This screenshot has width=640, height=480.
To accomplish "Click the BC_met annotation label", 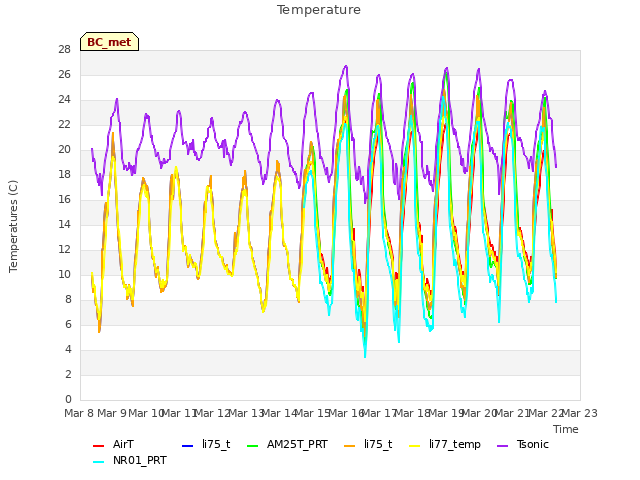I will 109,42.
